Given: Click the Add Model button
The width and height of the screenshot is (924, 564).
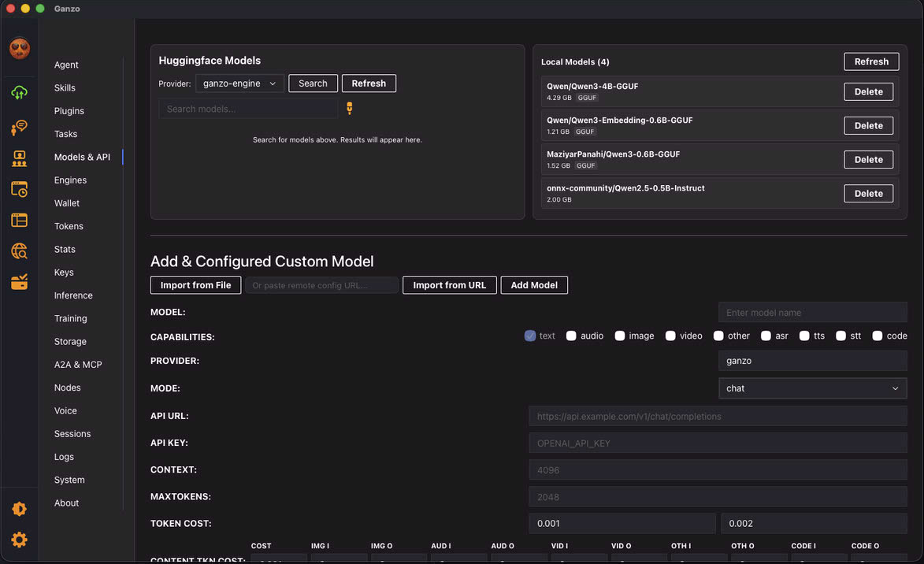Looking at the screenshot, I should click(534, 285).
